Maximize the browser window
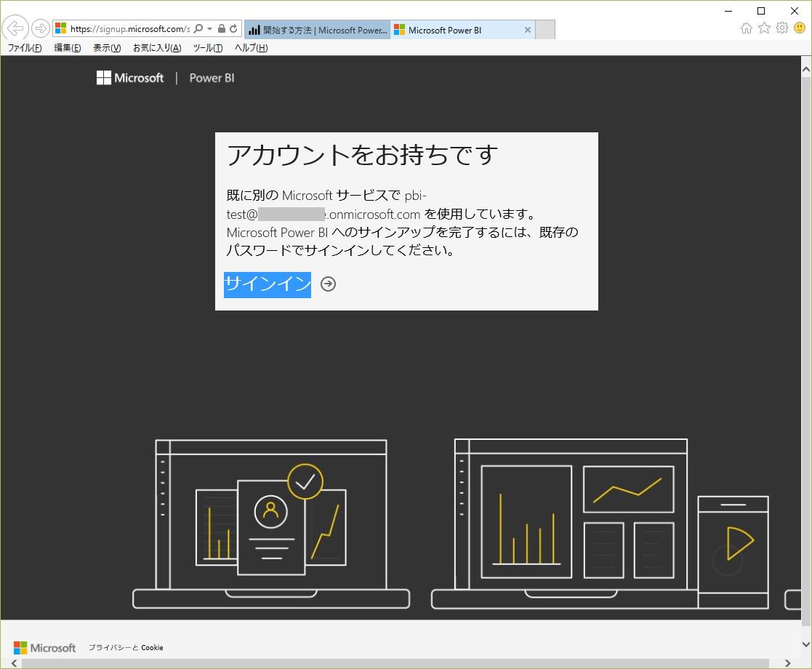 761,11
